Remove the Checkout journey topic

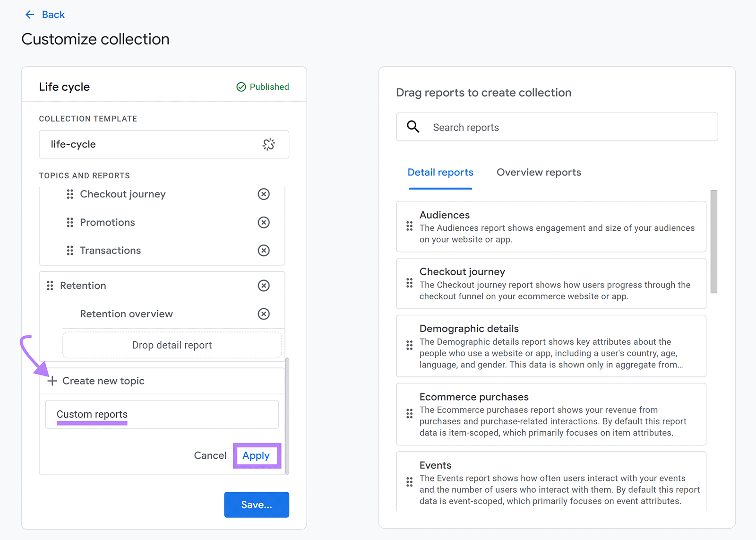pyautogui.click(x=264, y=194)
